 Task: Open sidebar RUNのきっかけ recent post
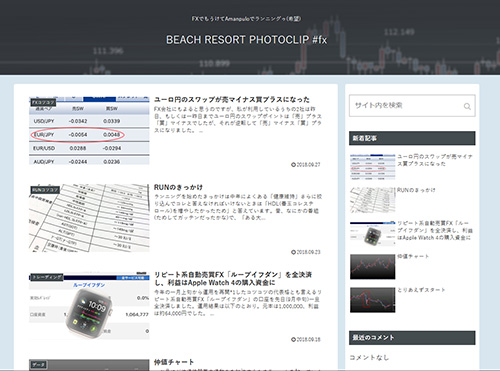416,190
